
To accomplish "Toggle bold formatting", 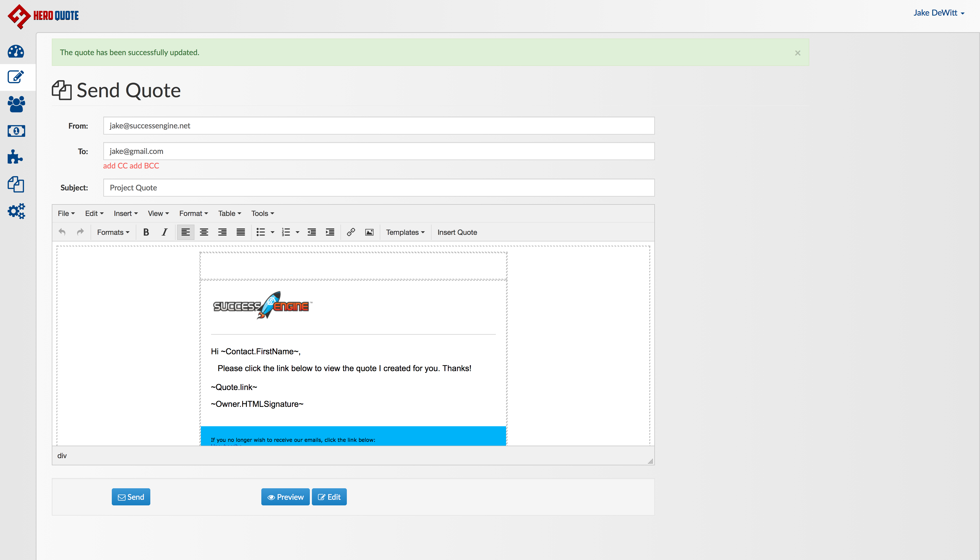I will click(x=146, y=232).
